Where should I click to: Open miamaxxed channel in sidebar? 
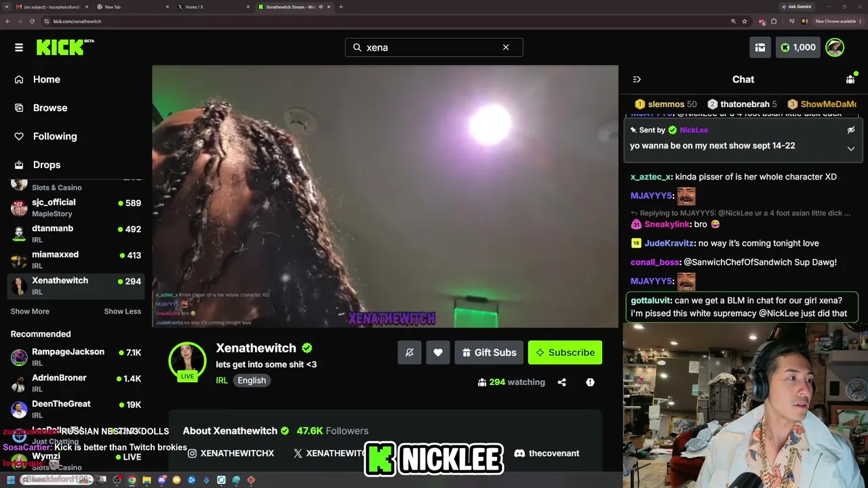click(x=76, y=260)
